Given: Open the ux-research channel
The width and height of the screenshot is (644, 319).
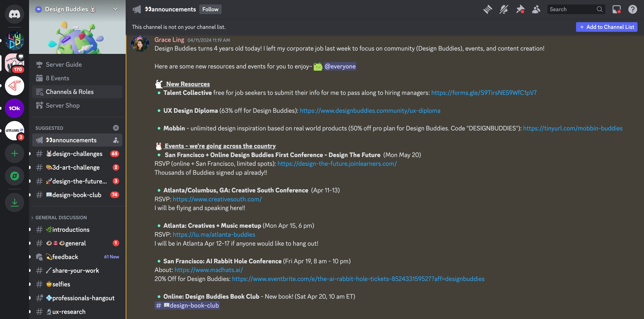Looking at the screenshot, I should click(x=77, y=312).
